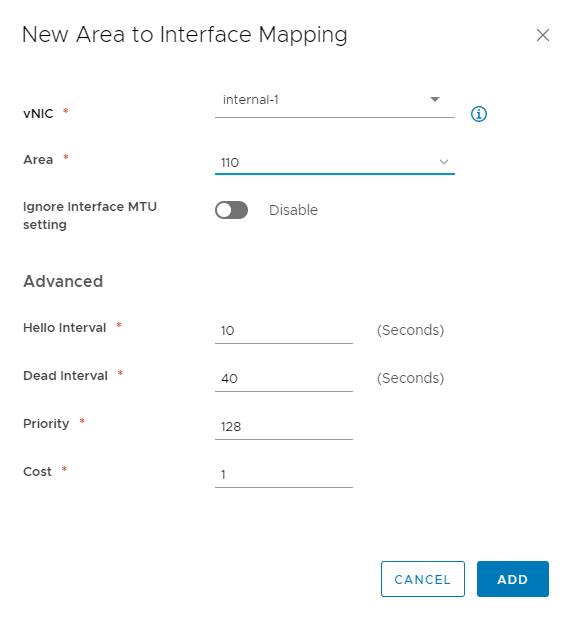573x621 pixels.
Task: Toggle the Ignore Interface MTU setting switch
Action: coord(231,210)
